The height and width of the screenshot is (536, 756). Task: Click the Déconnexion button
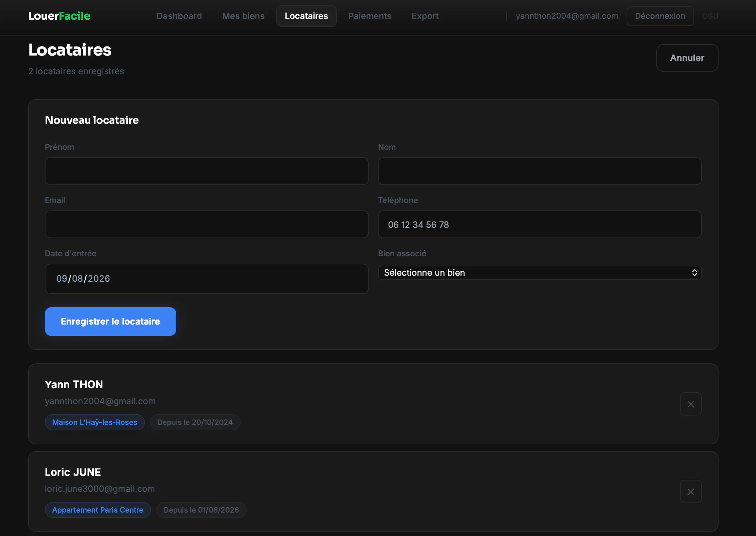(660, 16)
